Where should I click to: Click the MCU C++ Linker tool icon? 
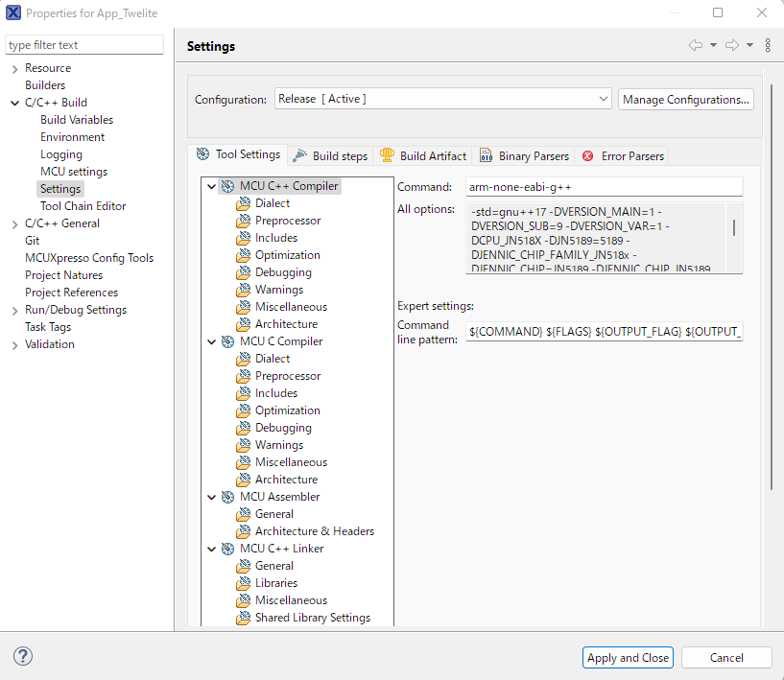[227, 549]
